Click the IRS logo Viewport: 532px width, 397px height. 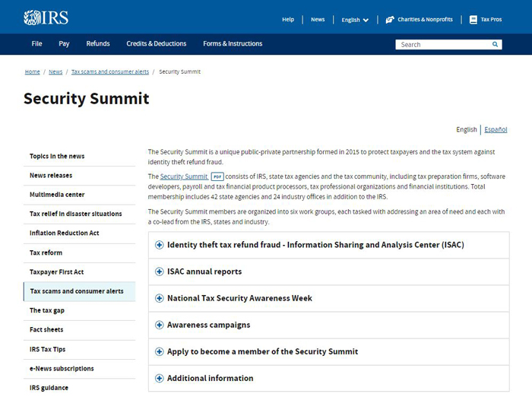coord(46,17)
